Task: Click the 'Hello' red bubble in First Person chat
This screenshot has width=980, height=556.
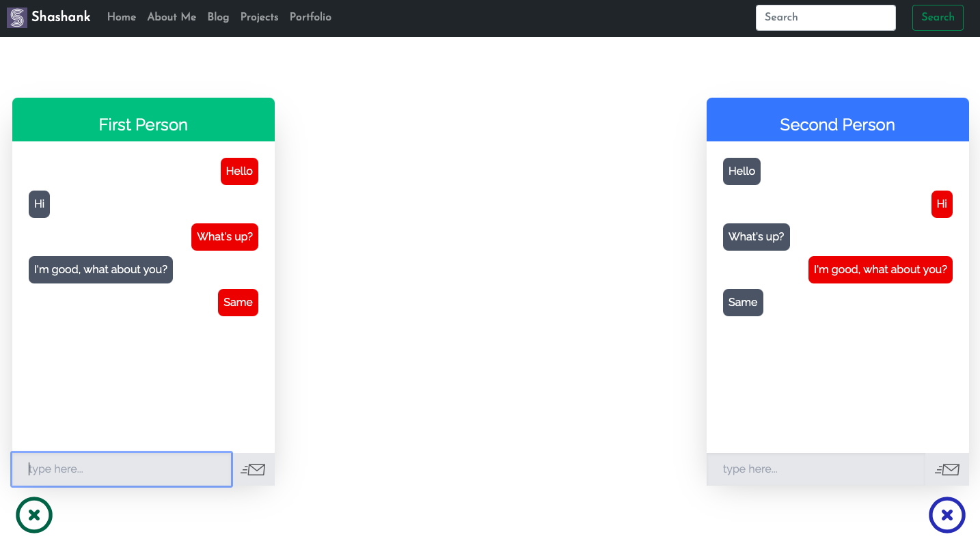Action: tap(239, 171)
